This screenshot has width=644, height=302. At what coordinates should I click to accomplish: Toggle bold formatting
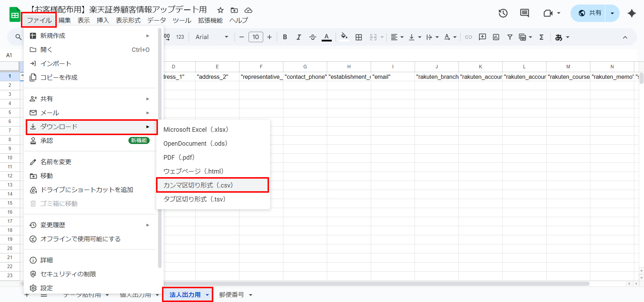(285, 37)
